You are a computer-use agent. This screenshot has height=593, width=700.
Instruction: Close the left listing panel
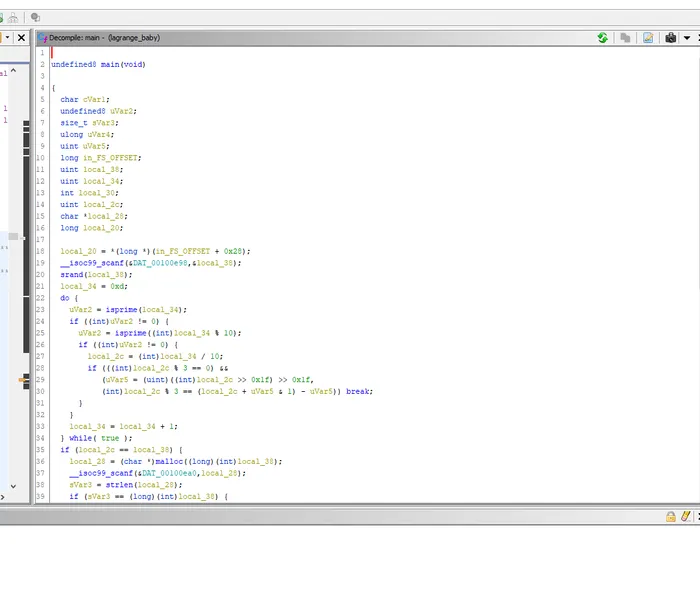click(21, 37)
